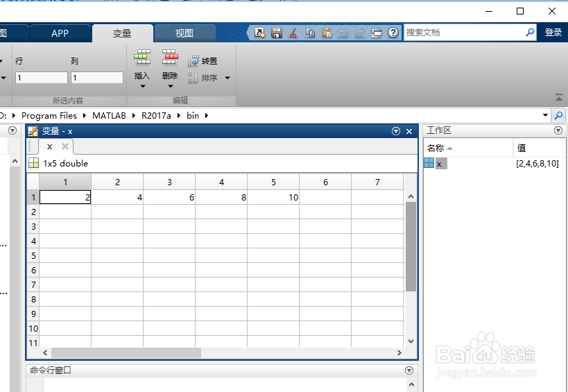Viewport: 568px width, 392px height.
Task: Open the Workspace (工作区) panel actions menu
Action: (x=558, y=131)
